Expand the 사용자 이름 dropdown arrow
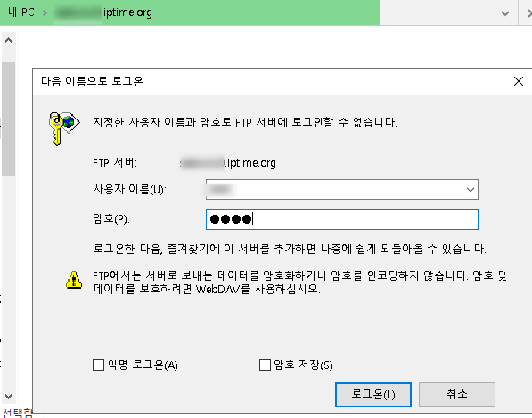Screen dimensions: 532x418 pos(470,189)
